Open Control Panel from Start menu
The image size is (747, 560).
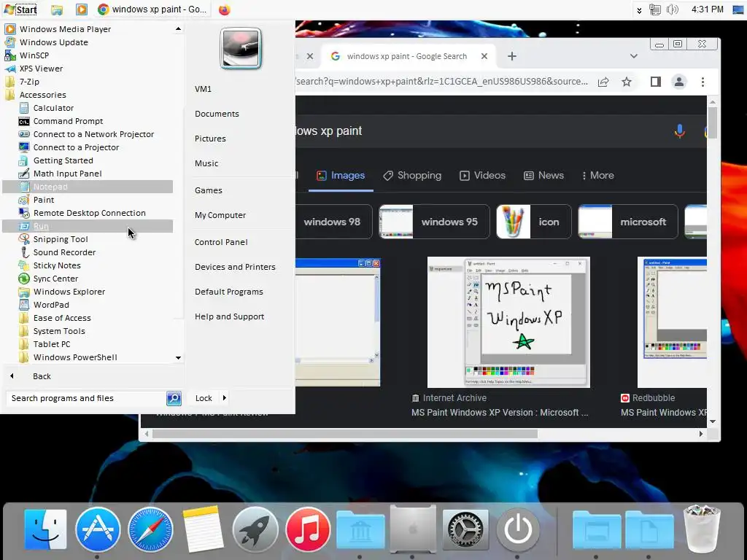[221, 242]
